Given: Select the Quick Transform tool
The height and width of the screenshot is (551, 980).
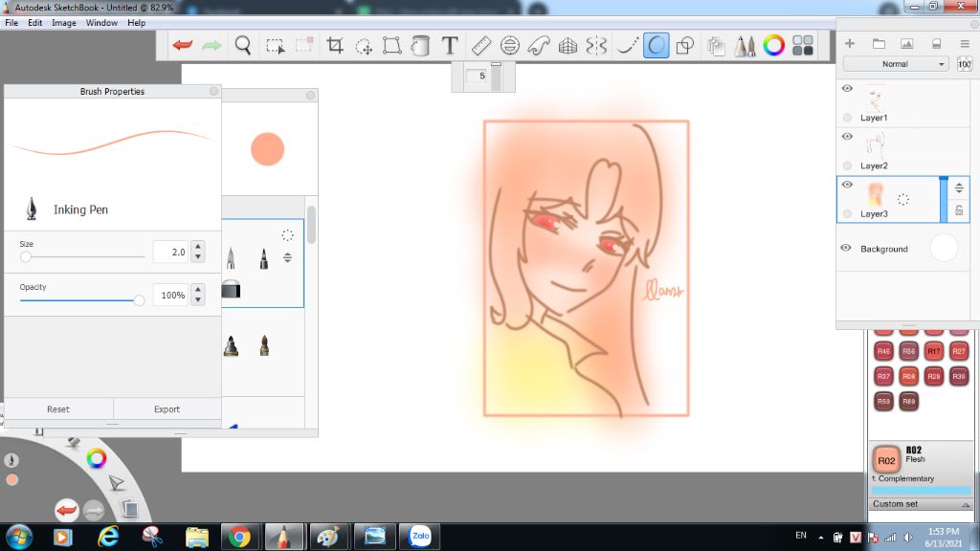Looking at the screenshot, I should 364,46.
